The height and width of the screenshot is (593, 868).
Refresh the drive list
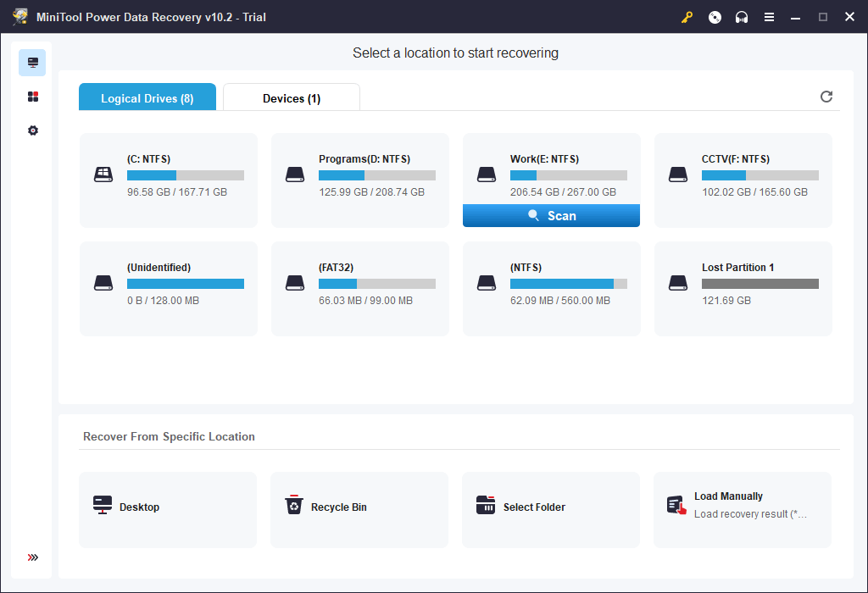(826, 97)
